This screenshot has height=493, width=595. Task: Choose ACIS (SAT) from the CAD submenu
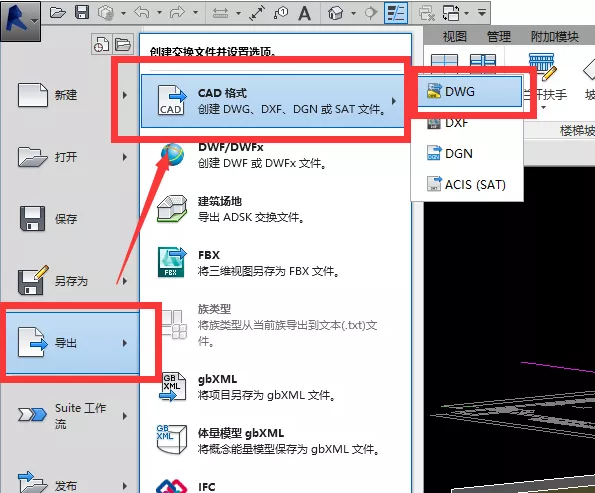tap(467, 184)
